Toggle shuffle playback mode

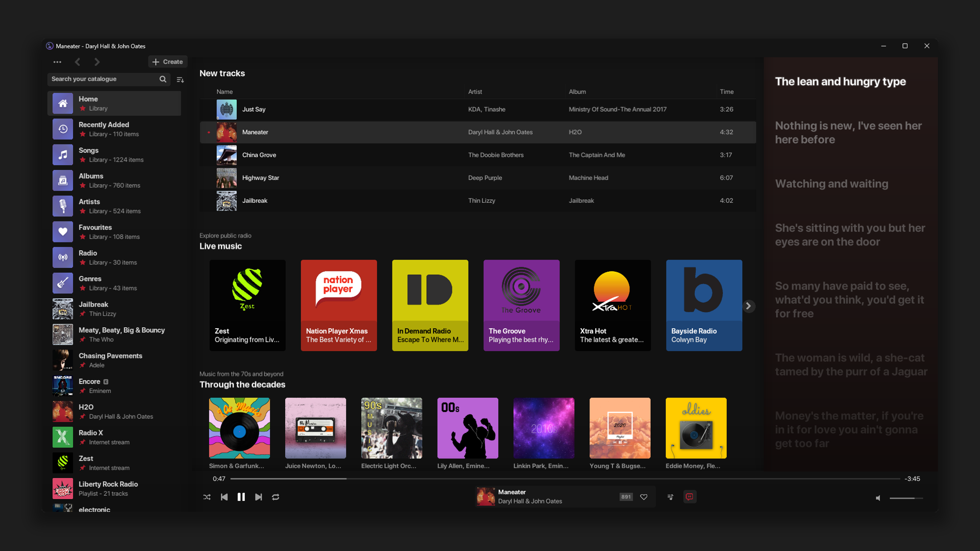click(207, 497)
